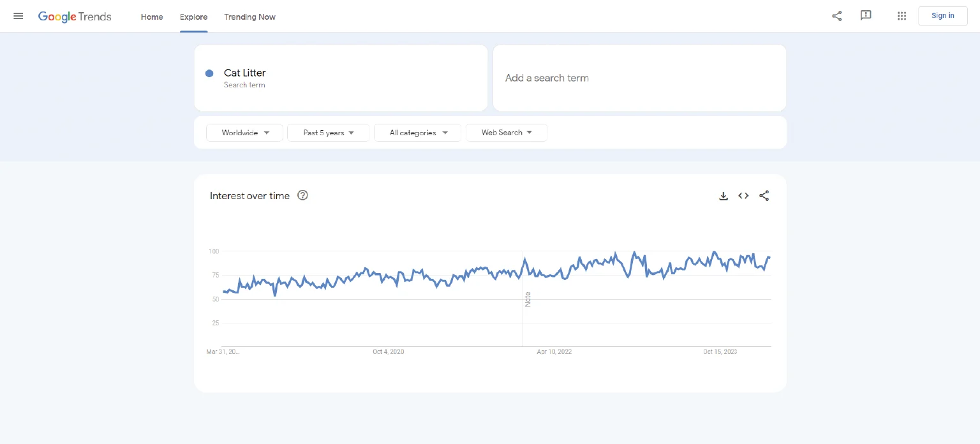Download the Interest over time CSV
Viewport: 980px width, 444px height.
(x=724, y=196)
